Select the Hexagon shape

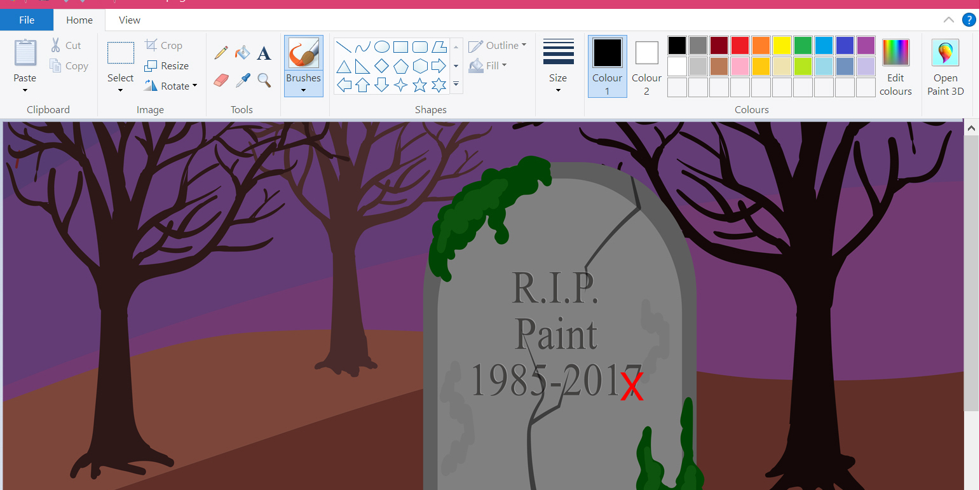point(419,66)
